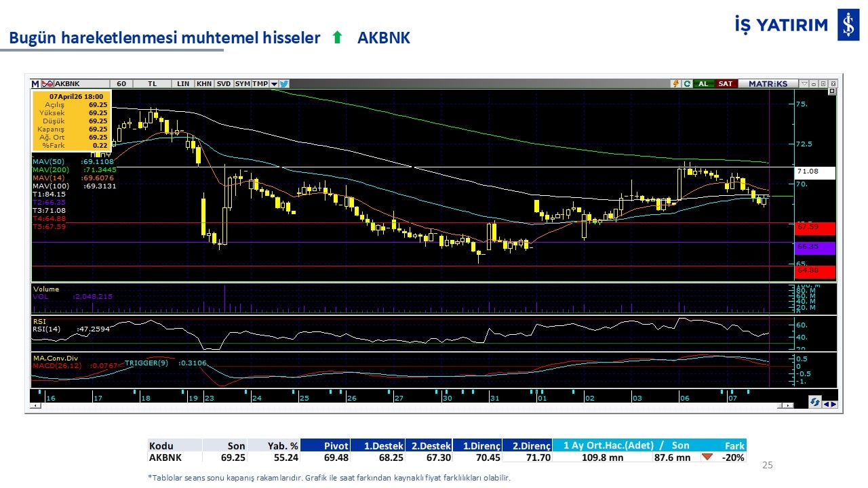Click the Matriks M logo icon

[35, 84]
